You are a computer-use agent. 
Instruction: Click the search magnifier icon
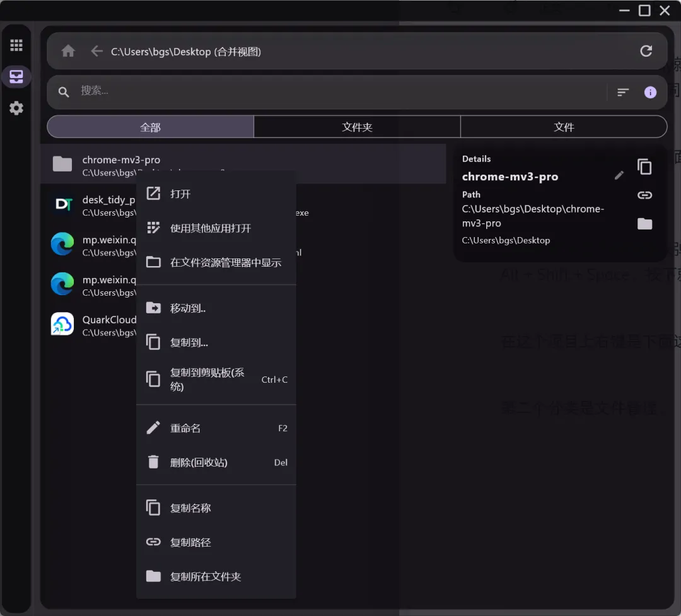coord(64,92)
